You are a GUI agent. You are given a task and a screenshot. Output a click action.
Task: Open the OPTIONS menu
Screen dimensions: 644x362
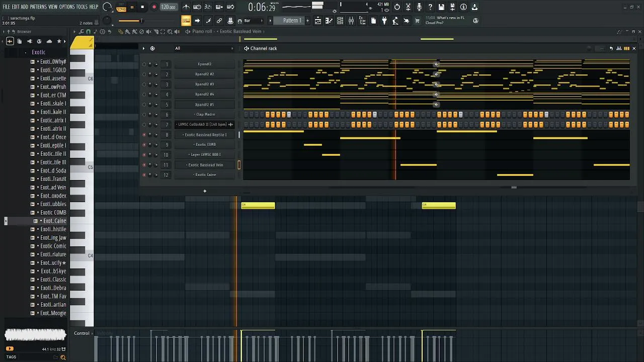pos(66,7)
